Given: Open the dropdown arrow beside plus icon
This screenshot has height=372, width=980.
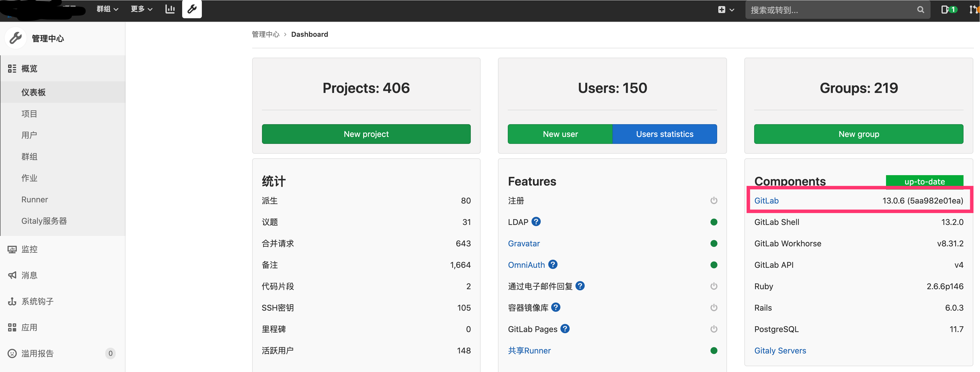Looking at the screenshot, I should (x=732, y=10).
